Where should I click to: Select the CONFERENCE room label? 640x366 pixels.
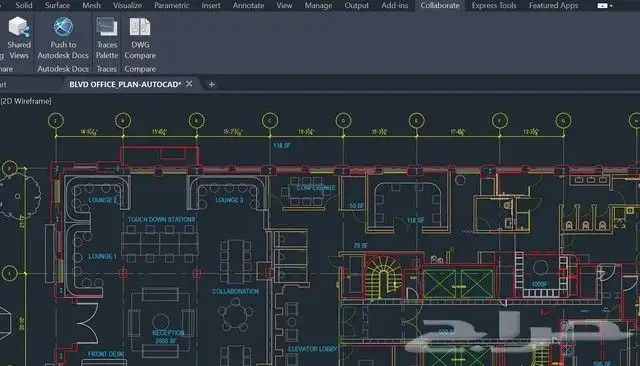point(316,188)
